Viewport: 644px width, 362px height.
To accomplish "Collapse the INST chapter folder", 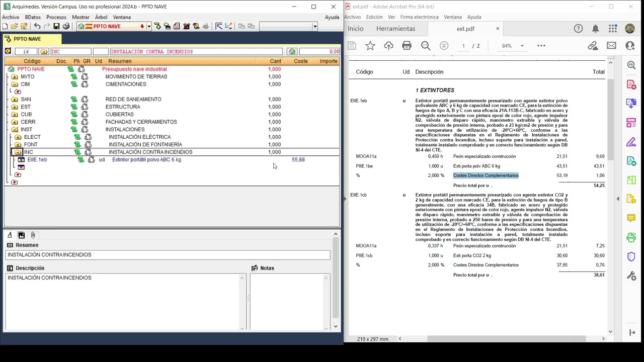I will coord(15,130).
